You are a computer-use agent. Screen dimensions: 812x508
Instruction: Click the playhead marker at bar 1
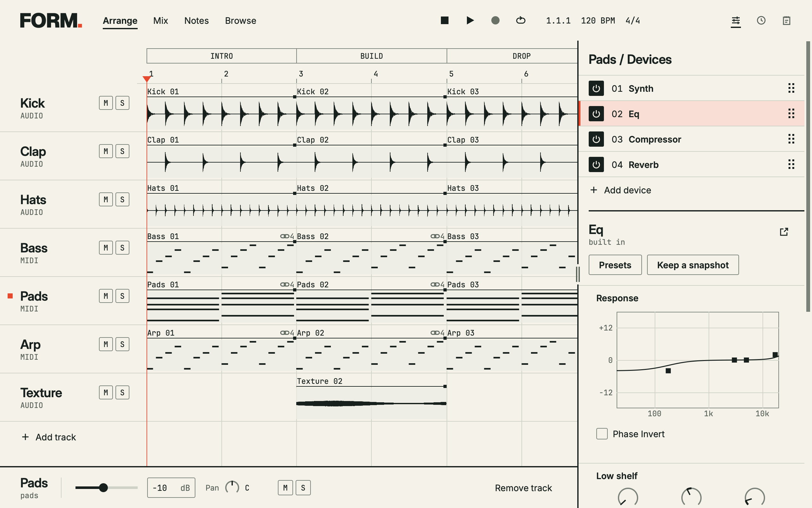[x=147, y=79]
